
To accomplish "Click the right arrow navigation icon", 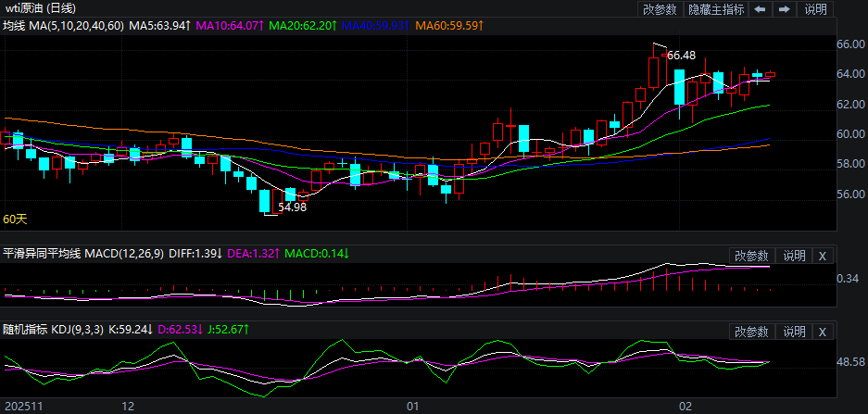I will (784, 9).
